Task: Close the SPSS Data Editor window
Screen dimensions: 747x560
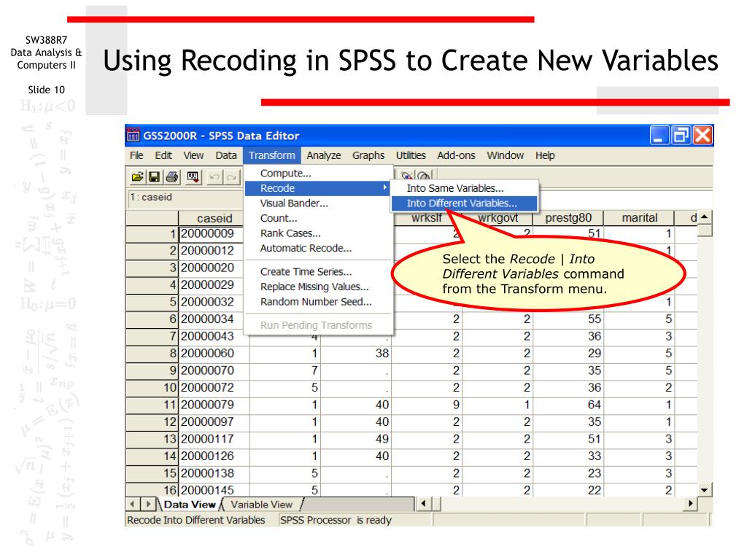Action: point(703,136)
